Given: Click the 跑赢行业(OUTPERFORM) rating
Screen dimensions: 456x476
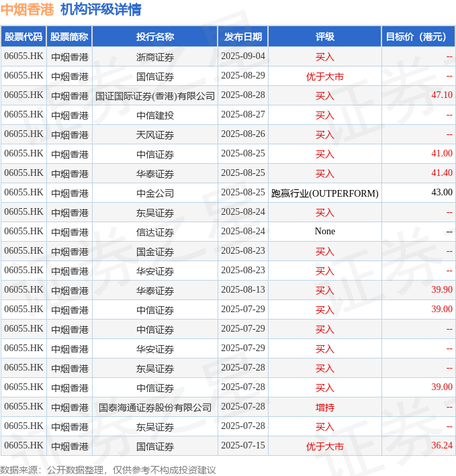Looking at the screenshot, I should [324, 193].
